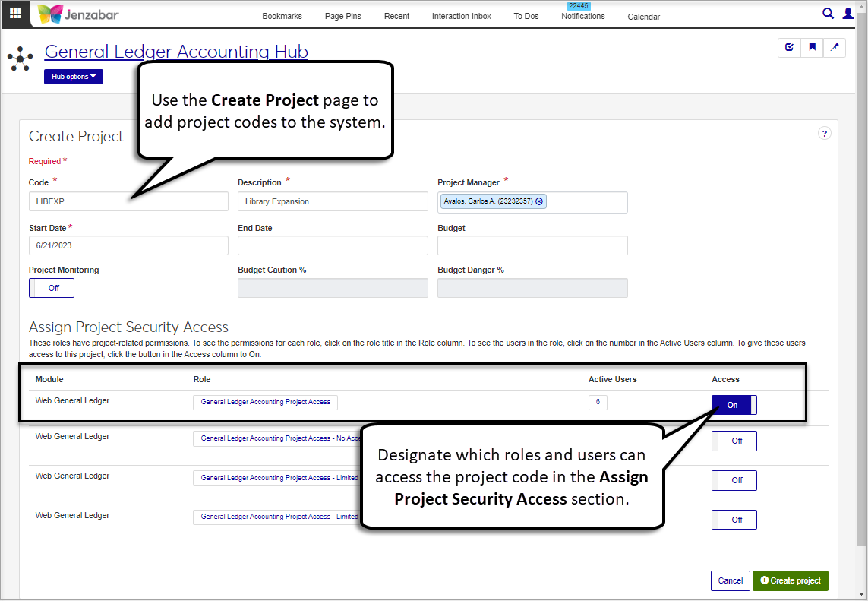Turn off access for General Ledger Accounting Project Access

pyautogui.click(x=734, y=405)
